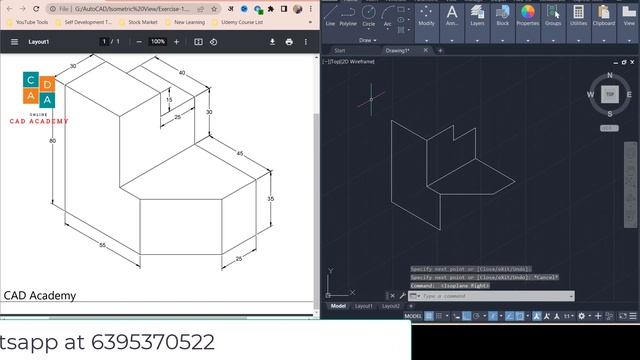Zoom in on the PDF
The width and height of the screenshot is (640, 360).
click(176, 42)
